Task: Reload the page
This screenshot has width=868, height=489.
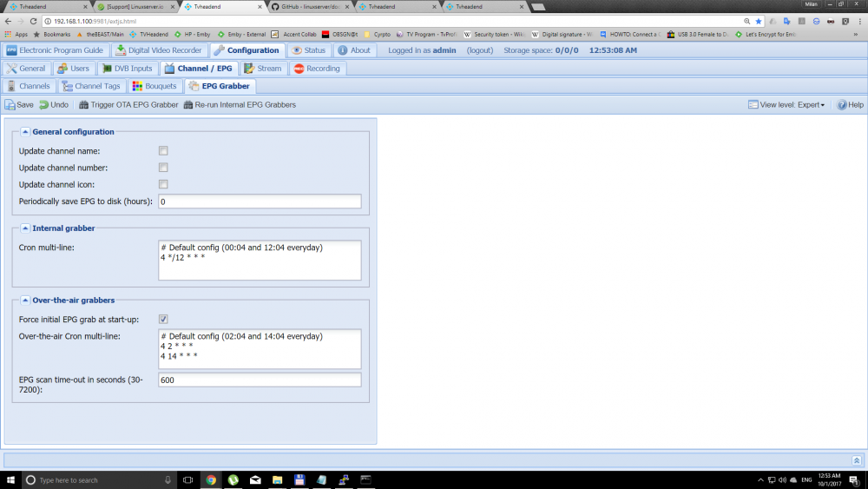Action: [33, 21]
